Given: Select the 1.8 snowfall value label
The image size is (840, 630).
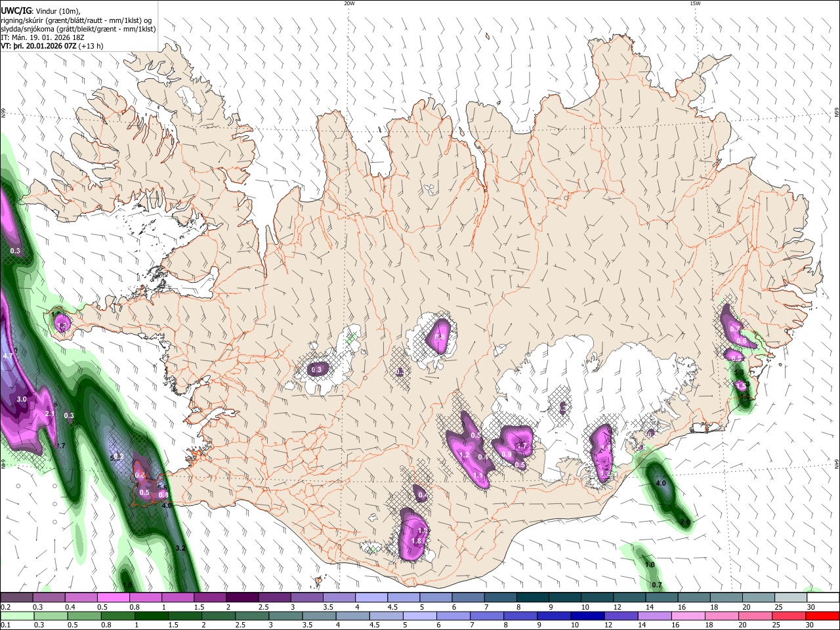Looking at the screenshot, I should pyautogui.click(x=416, y=541).
